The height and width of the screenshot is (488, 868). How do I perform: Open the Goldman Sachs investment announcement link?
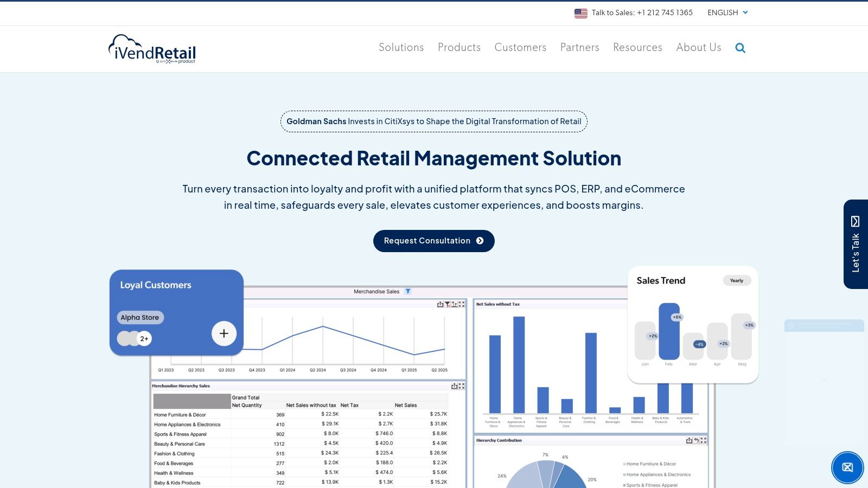(x=434, y=121)
